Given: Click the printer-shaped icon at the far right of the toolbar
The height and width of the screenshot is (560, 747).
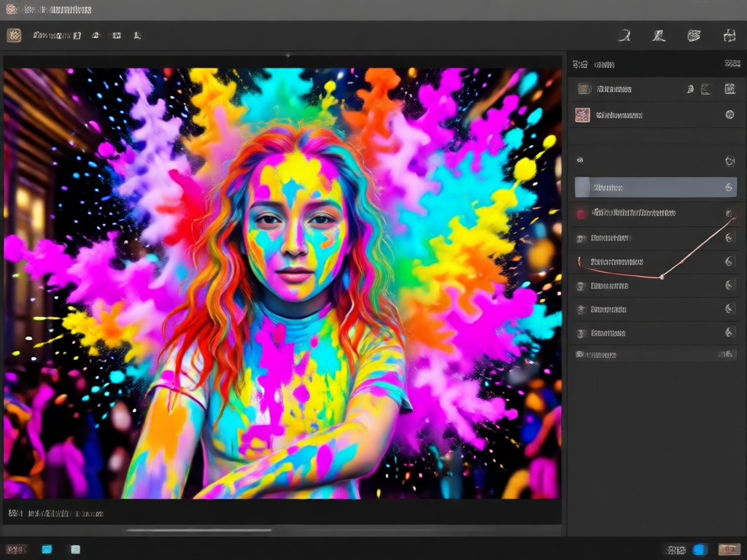Looking at the screenshot, I should pos(729,35).
